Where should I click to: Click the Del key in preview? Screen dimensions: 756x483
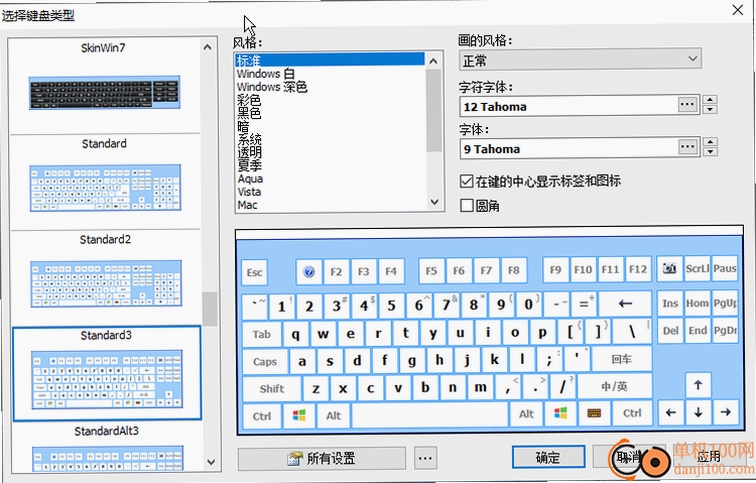[x=670, y=331]
